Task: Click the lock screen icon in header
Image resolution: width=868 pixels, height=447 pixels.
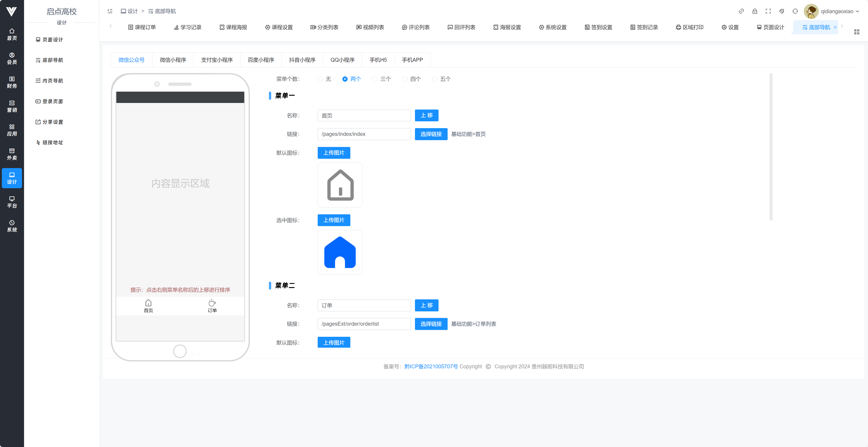Action: [x=754, y=11]
